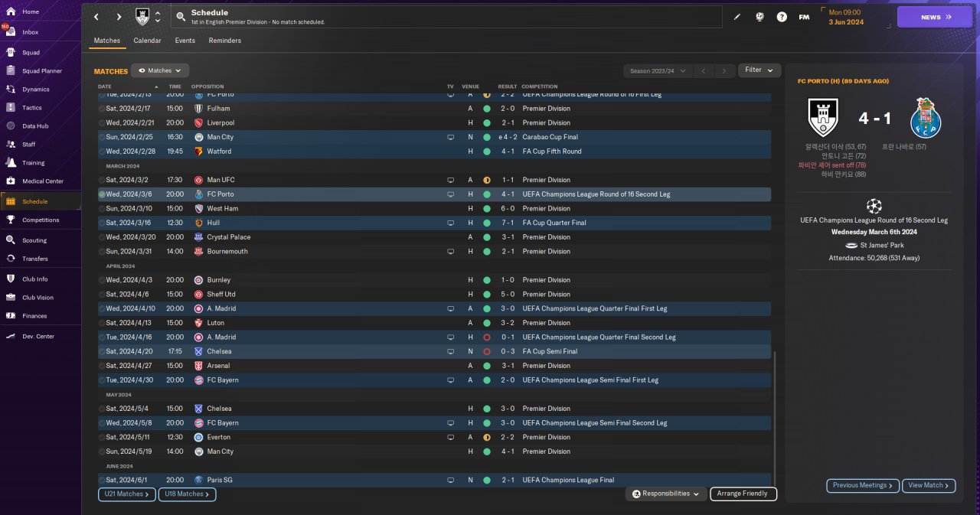
Task: Click the club crest in top bar
Action: click(142, 17)
